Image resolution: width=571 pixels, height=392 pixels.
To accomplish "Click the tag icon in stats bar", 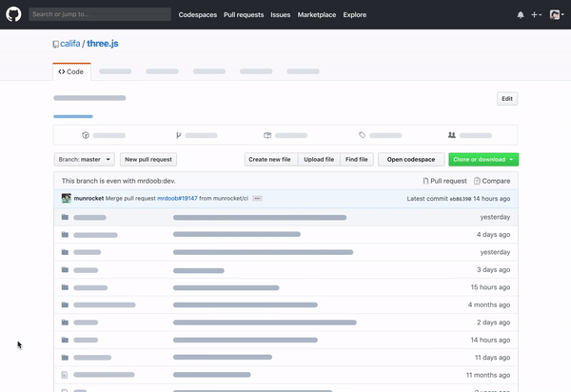I will point(363,135).
